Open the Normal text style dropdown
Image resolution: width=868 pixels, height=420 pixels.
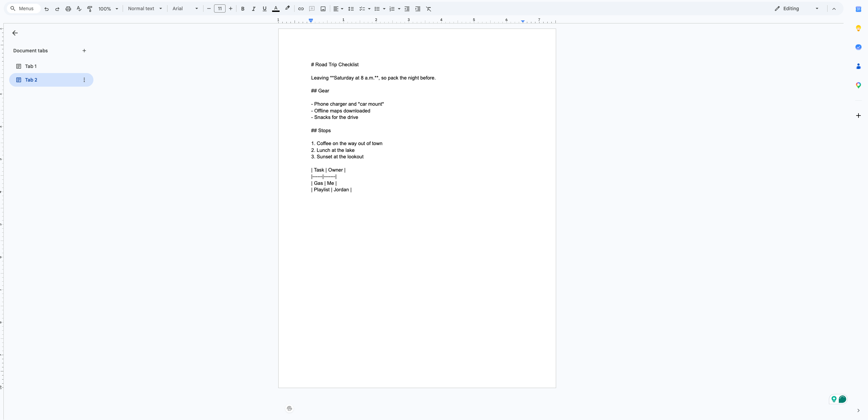145,9
